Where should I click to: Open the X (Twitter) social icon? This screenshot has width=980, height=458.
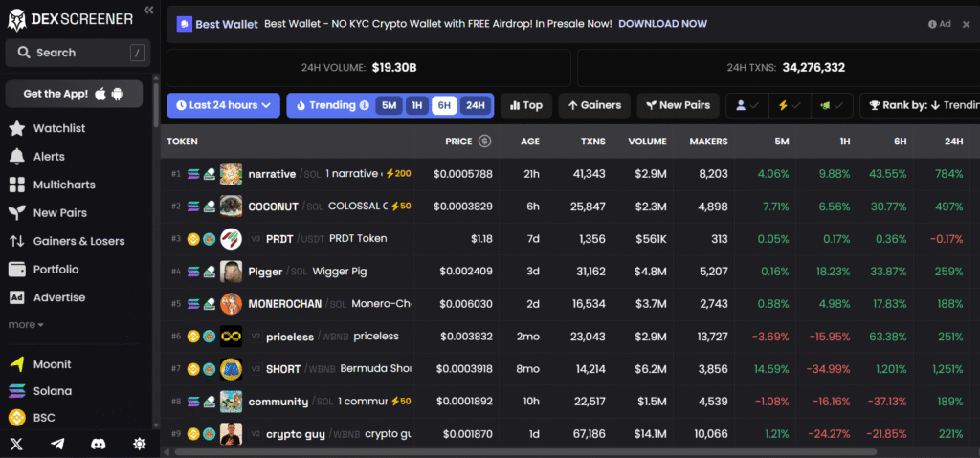[x=17, y=445]
